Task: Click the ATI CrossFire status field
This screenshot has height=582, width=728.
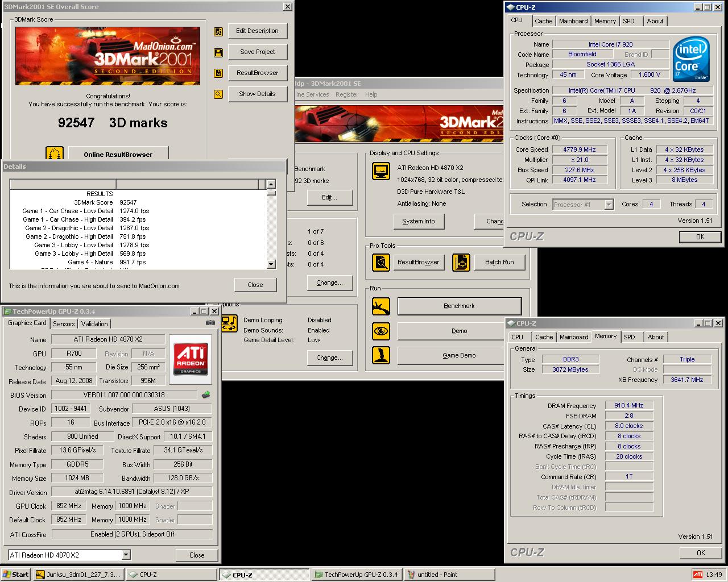Action: coord(132,534)
